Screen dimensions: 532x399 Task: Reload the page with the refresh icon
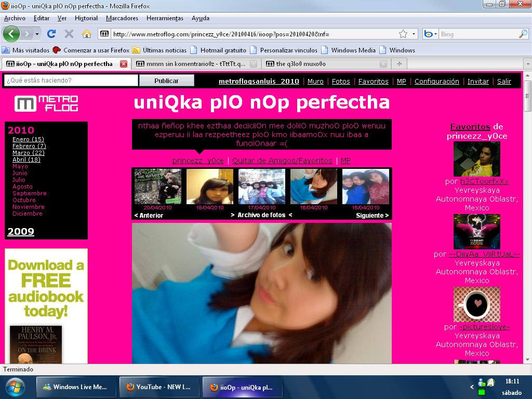tap(51, 34)
